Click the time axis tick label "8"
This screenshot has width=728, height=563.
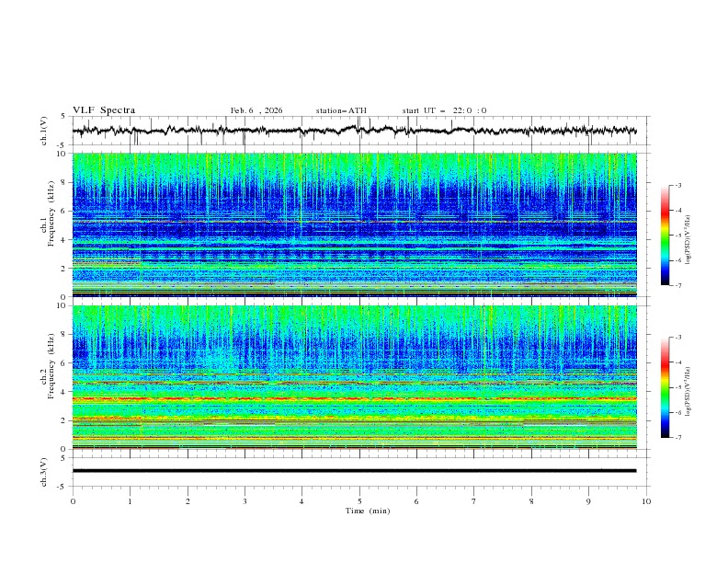(x=531, y=501)
